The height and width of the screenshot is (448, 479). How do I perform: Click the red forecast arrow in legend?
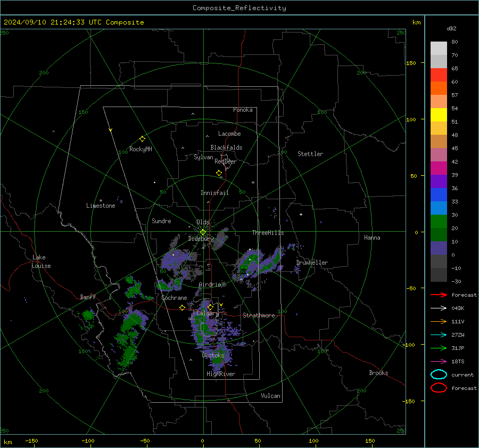pos(439,295)
